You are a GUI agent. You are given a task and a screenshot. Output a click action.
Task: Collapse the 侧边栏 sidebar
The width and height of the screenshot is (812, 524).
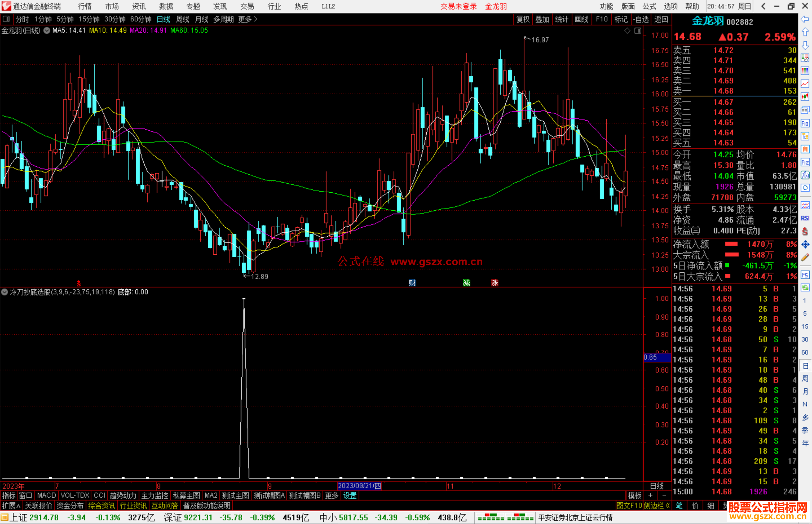(656, 506)
